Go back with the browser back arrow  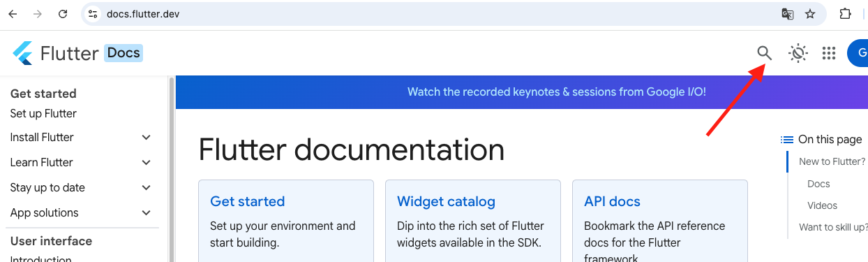click(13, 14)
